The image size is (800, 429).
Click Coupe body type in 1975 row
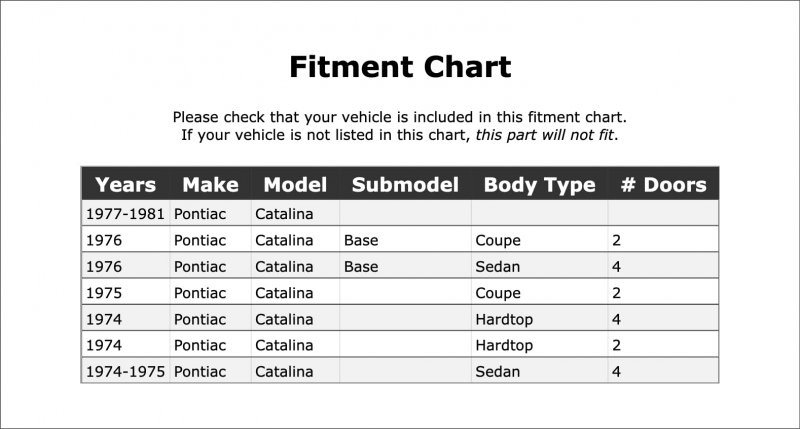[497, 293]
